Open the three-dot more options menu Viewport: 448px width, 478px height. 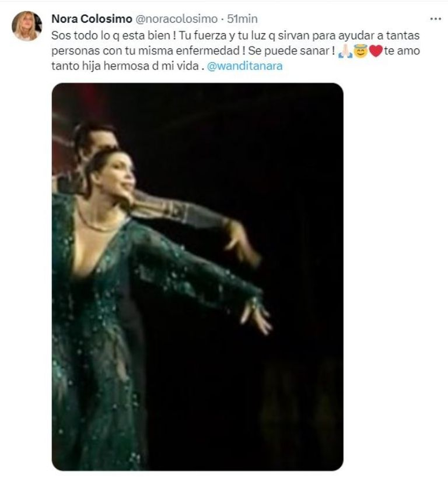coord(435,19)
